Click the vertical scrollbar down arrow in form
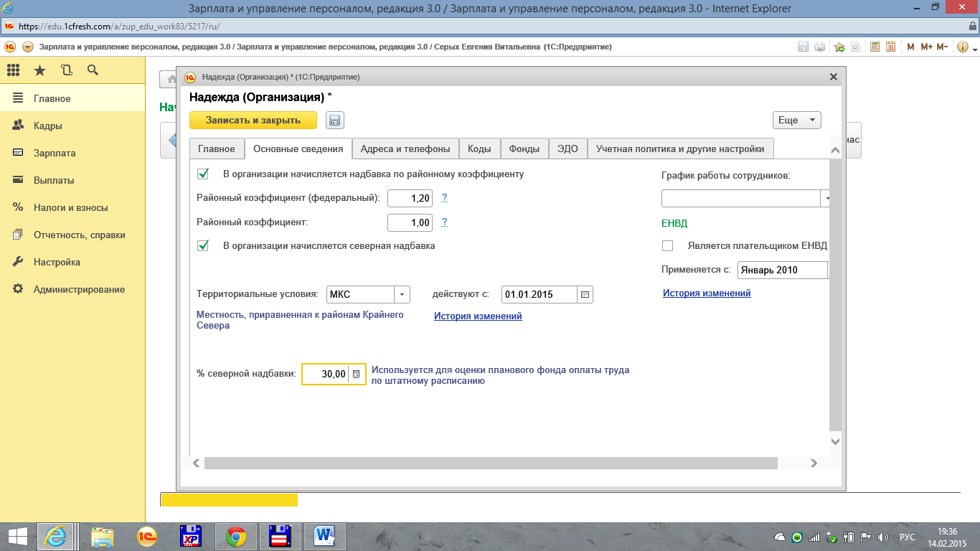Viewport: 980px width, 551px height. pos(835,442)
